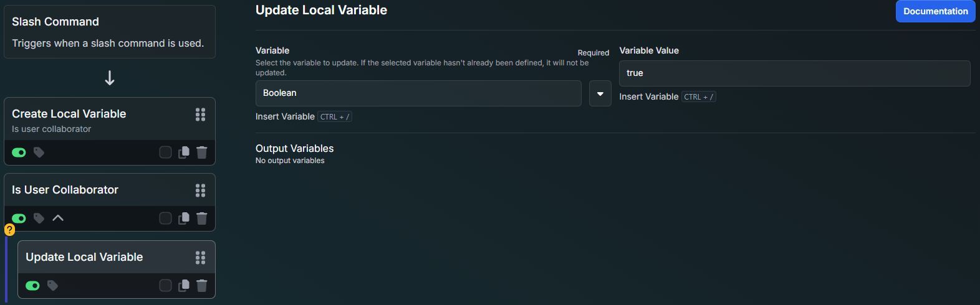The height and width of the screenshot is (305, 980).
Task: Duplicate the Create Local Variable block
Action: point(184,152)
